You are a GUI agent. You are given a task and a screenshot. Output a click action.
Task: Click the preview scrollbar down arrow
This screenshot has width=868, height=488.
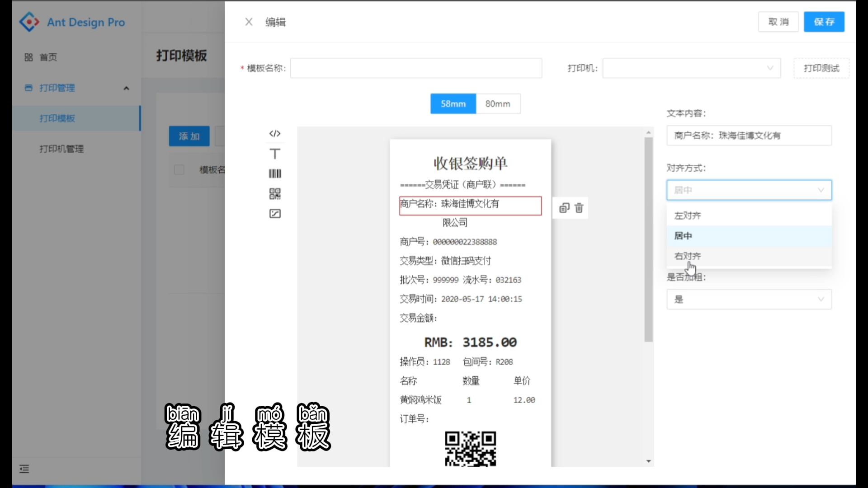pos(648,461)
